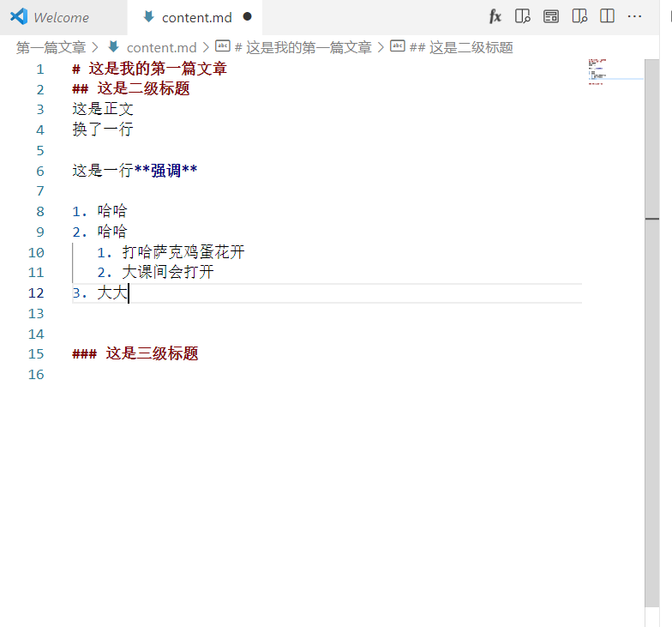This screenshot has height=627, width=672.
Task: Click line number 15 in the gutter
Action: pyautogui.click(x=35, y=354)
